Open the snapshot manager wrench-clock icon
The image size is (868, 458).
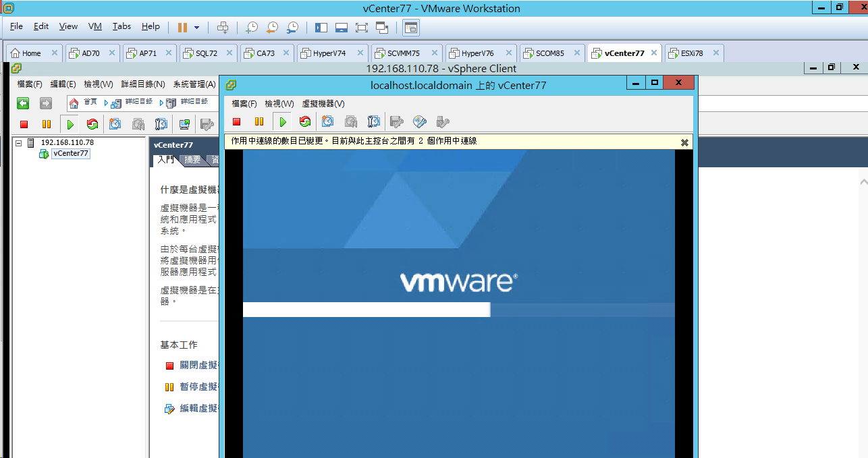(x=292, y=28)
